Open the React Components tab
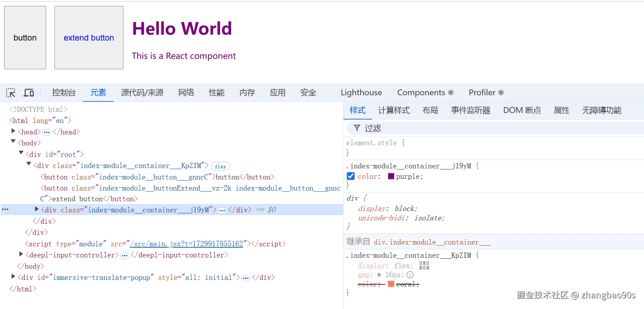644x309 pixels. pyautogui.click(x=425, y=92)
